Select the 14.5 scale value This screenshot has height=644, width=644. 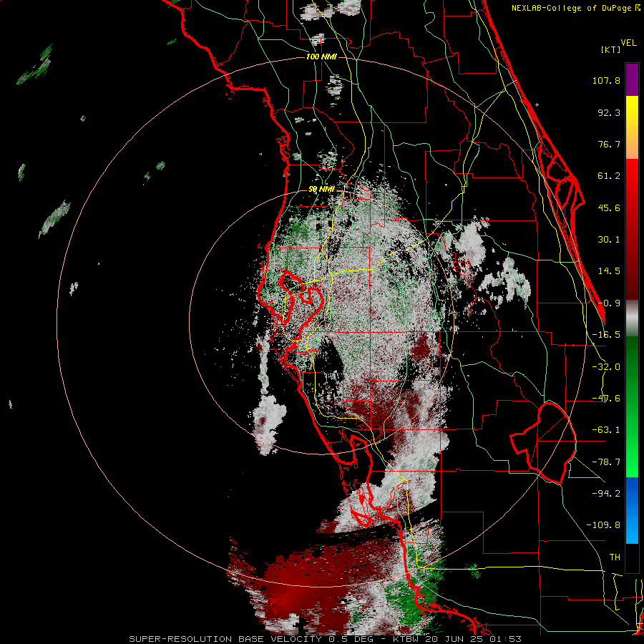[x=609, y=271]
